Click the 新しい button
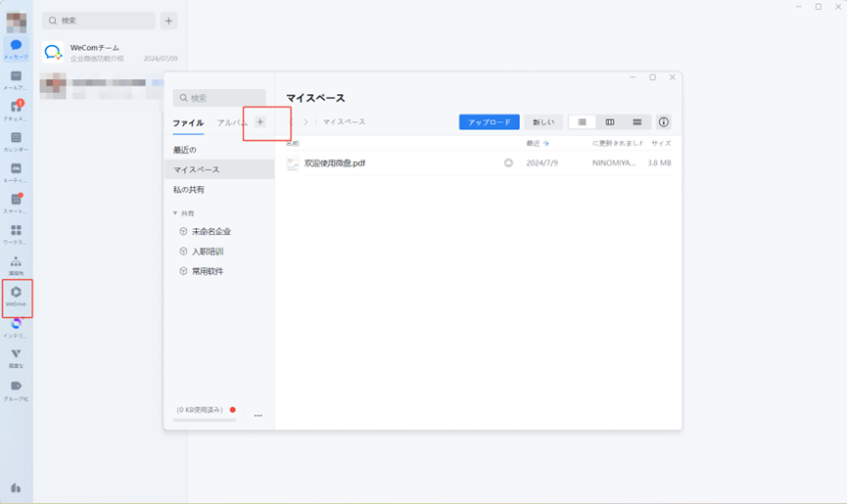The image size is (847, 504). click(x=542, y=122)
